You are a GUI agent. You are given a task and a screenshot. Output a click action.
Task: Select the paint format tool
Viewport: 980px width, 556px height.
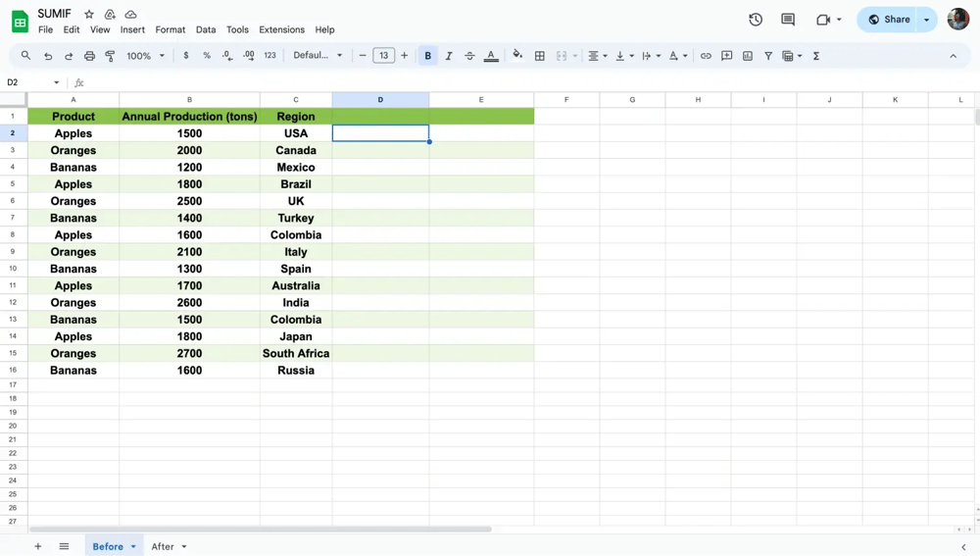(x=110, y=56)
